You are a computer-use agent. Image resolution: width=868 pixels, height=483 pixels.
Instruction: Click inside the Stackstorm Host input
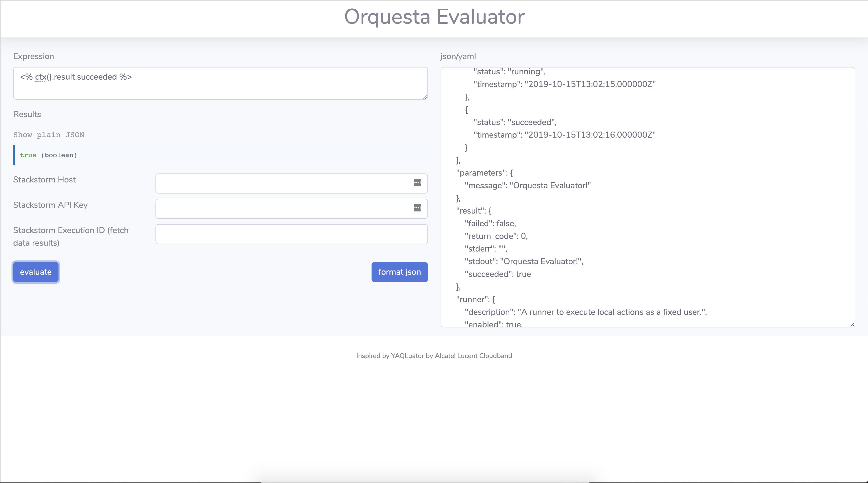(x=283, y=183)
